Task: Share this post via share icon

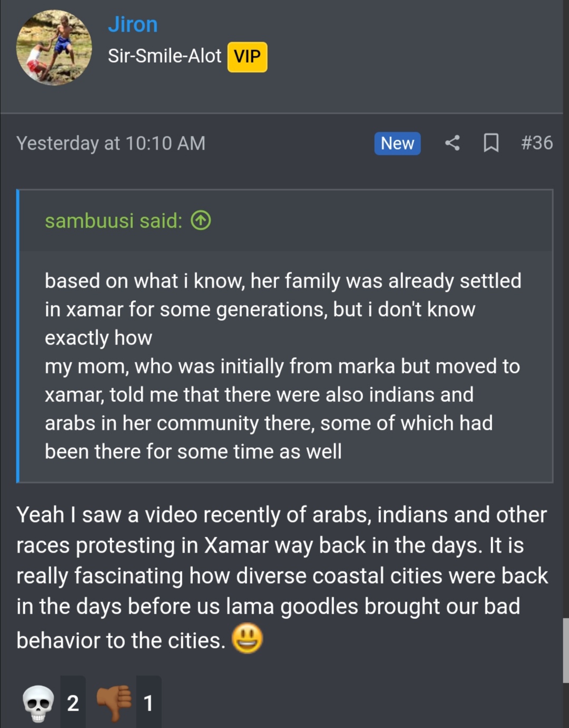Action: [452, 143]
